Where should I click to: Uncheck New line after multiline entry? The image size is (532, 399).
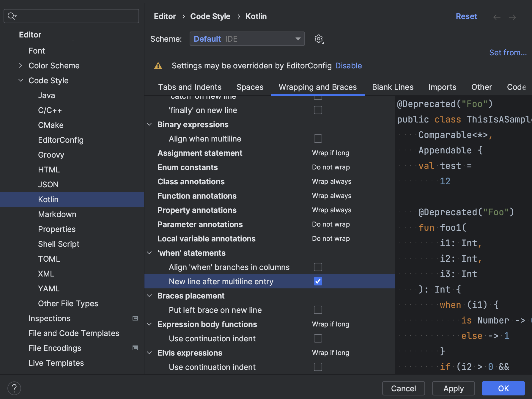318,281
